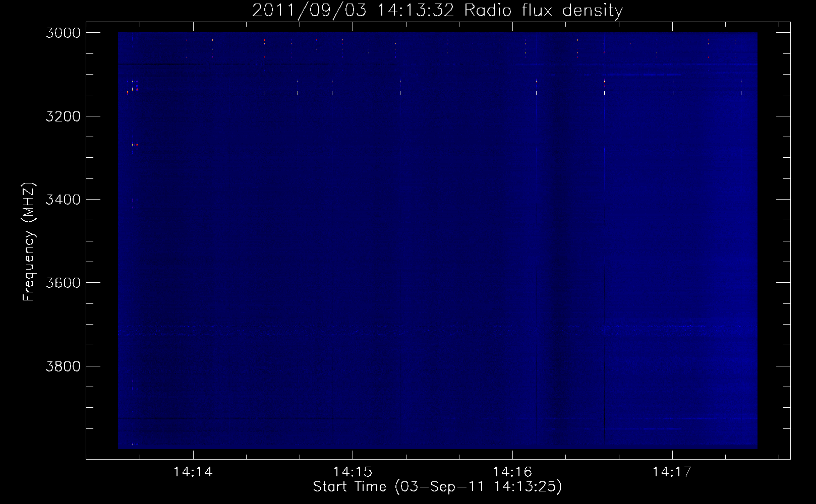The height and width of the screenshot is (504, 816).
Task: Select the 3600 frequency axis label
Action: pyautogui.click(x=63, y=283)
